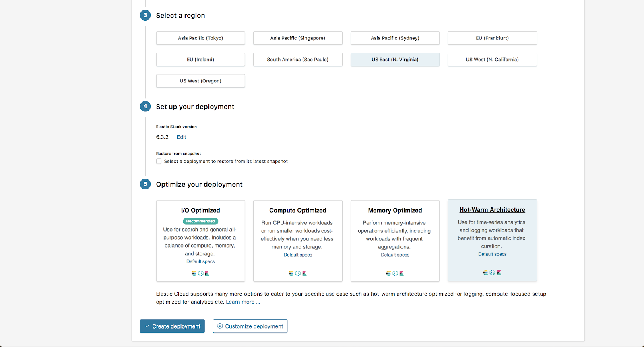Switch region to US West (N. California)
The height and width of the screenshot is (347, 644).
coord(492,60)
